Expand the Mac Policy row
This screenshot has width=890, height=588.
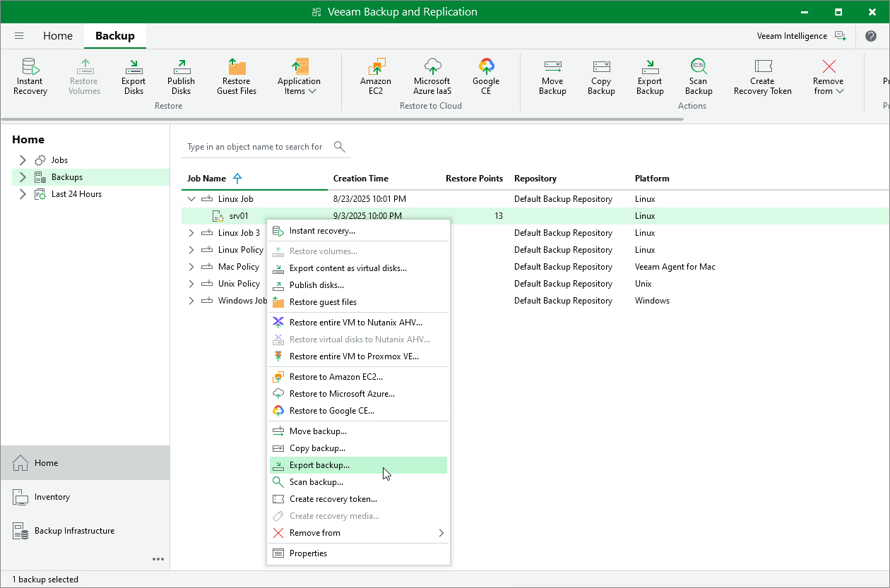coord(191,267)
